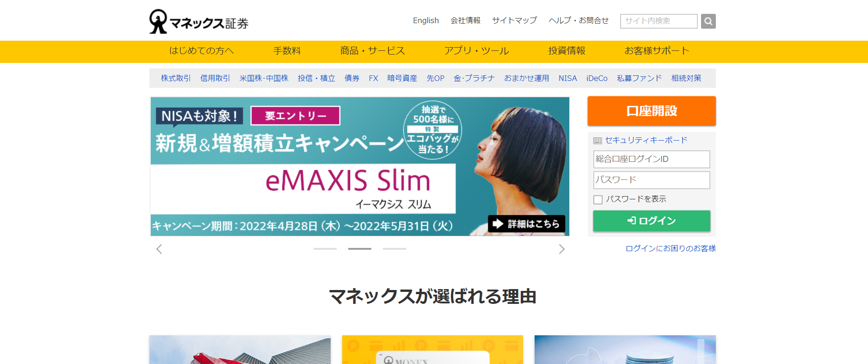Open ヘルプ・お問合せ link
Viewport: 868px width, 364px height.
pyautogui.click(x=579, y=20)
